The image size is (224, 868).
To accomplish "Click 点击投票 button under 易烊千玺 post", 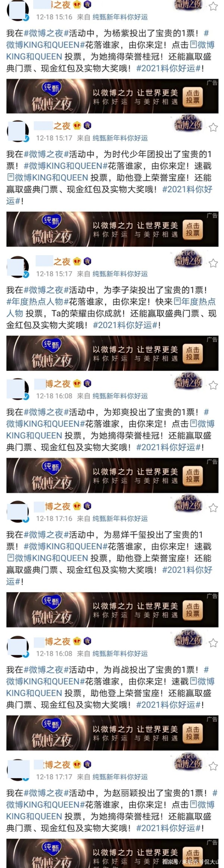I will coord(193,610).
